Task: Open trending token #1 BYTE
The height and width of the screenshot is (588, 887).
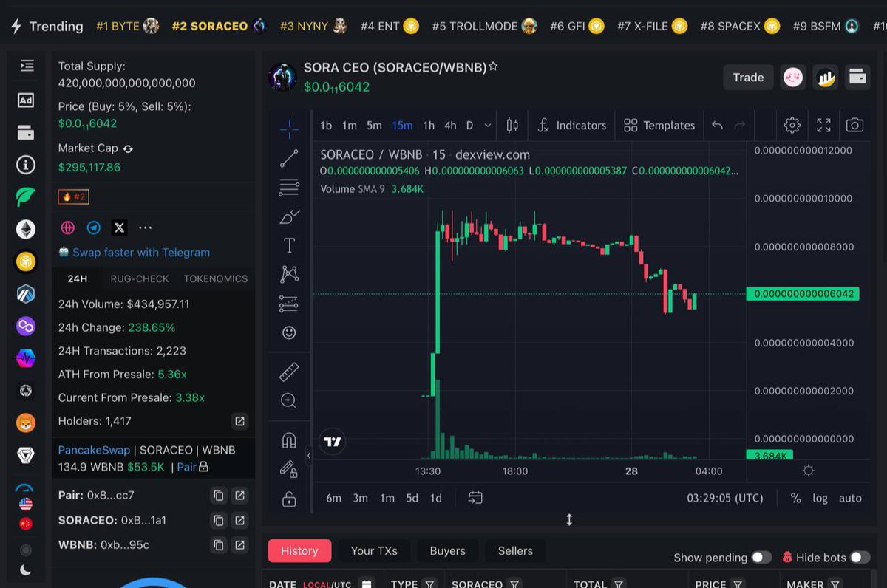Action: pos(127,26)
